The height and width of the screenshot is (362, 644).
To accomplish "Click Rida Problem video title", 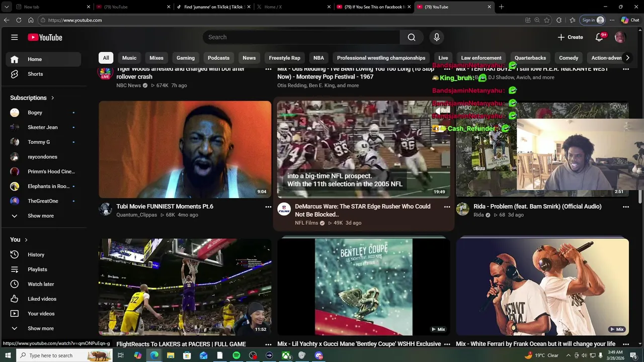I will point(537,206).
